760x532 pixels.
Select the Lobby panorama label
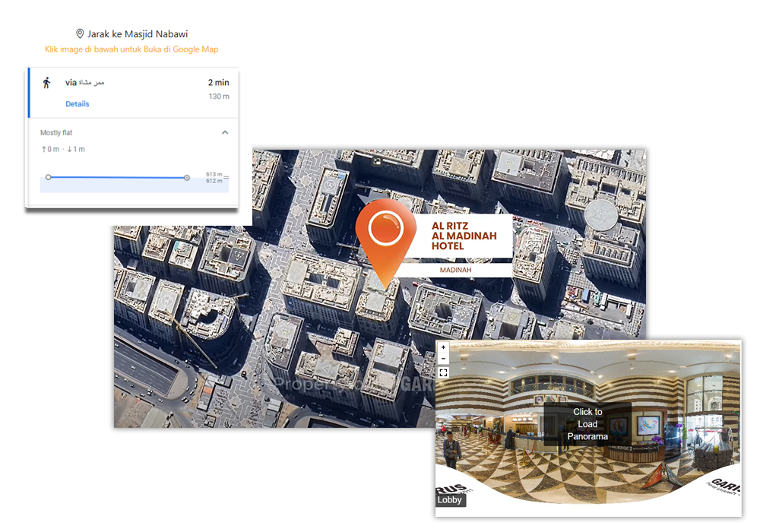coord(449,500)
